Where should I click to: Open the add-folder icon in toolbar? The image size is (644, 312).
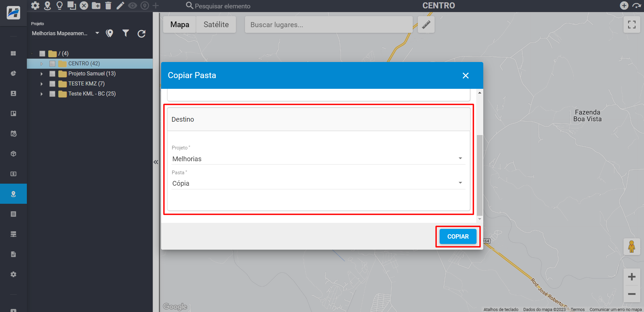pyautogui.click(x=96, y=6)
